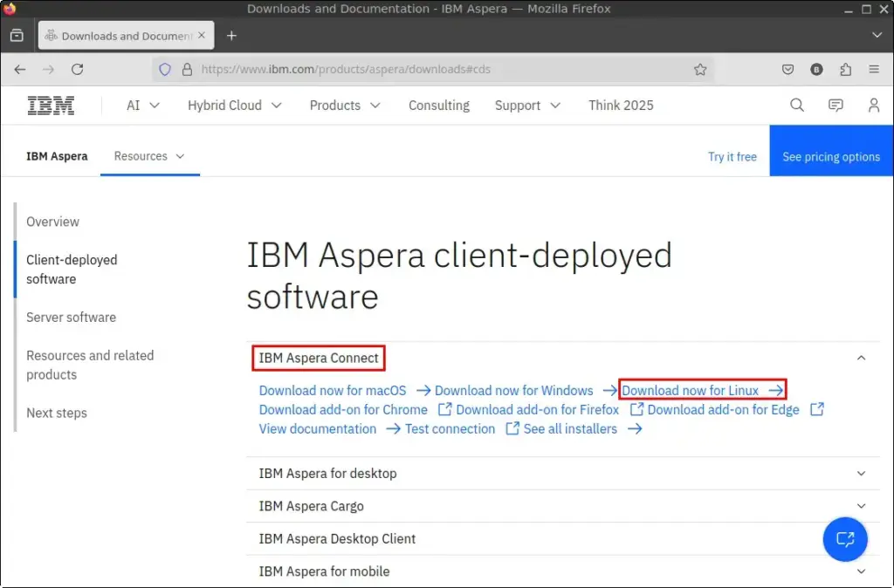
Task: Click the external link icon after Firefox add-on
Action: (x=636, y=410)
